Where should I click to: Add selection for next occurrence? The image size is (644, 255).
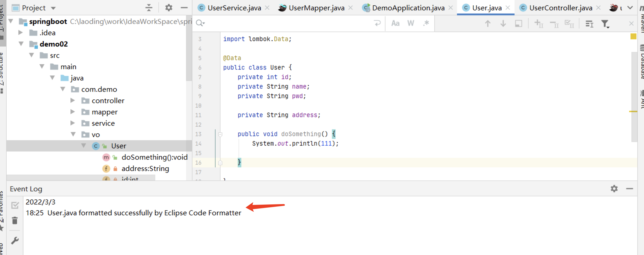(539, 24)
